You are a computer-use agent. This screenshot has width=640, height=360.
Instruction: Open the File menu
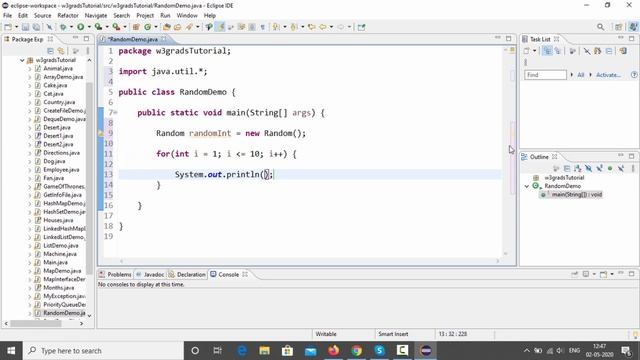[7, 16]
